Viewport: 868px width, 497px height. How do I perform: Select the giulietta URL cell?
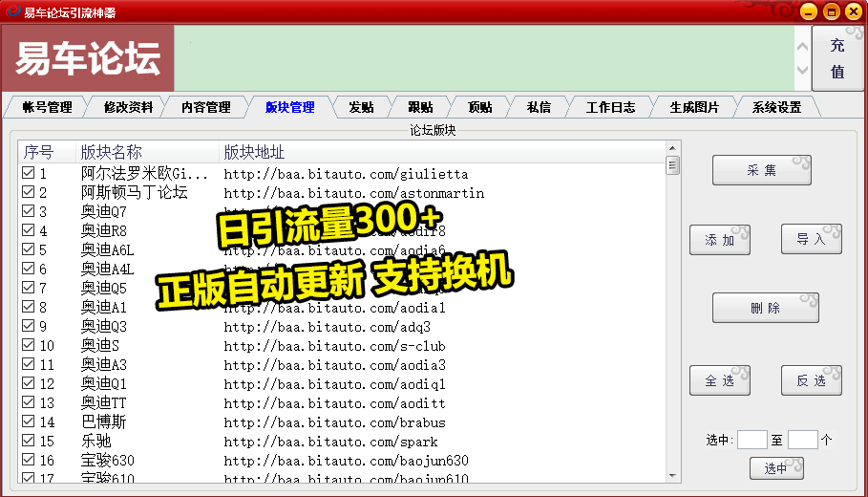346,174
